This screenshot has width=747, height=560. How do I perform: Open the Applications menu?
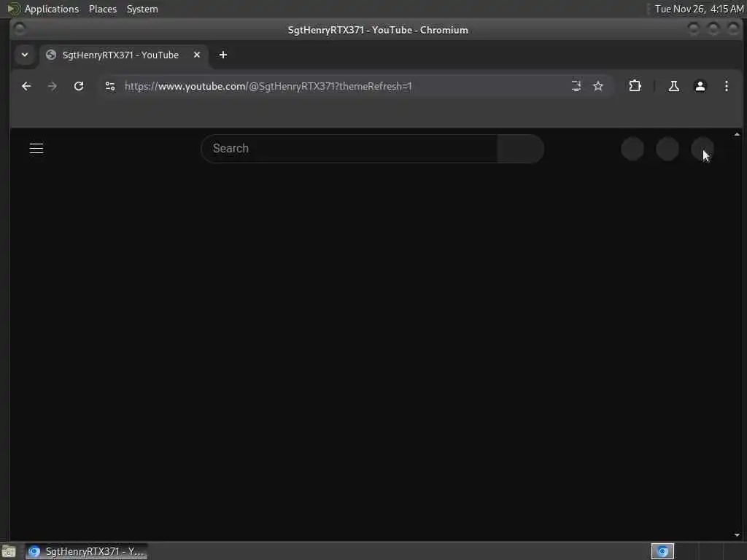(52, 9)
